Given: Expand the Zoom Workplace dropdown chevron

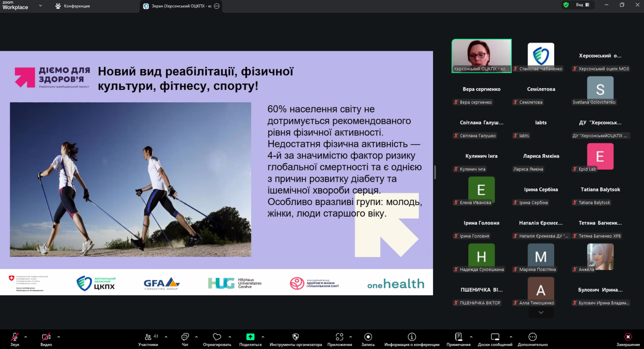Looking at the screenshot, I should pyautogui.click(x=40, y=6).
